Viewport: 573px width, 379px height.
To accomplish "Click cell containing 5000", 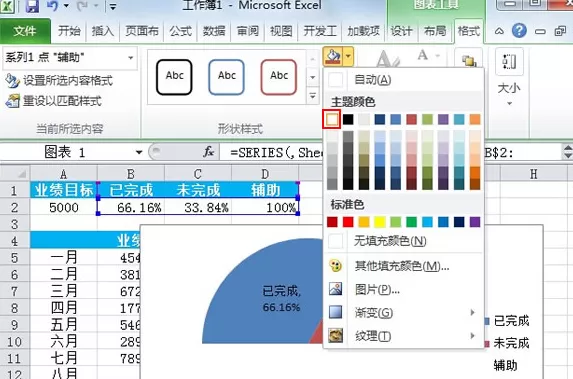I will tap(64, 207).
